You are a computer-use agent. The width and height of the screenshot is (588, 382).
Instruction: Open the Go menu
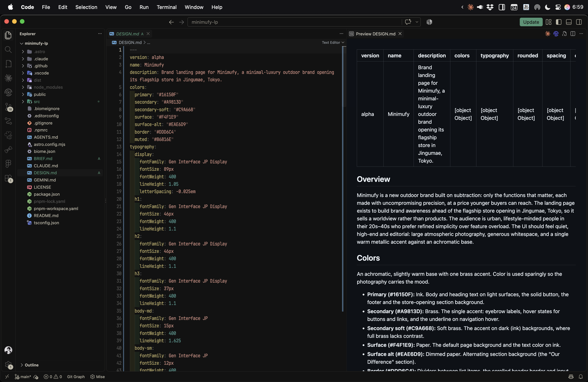point(128,7)
